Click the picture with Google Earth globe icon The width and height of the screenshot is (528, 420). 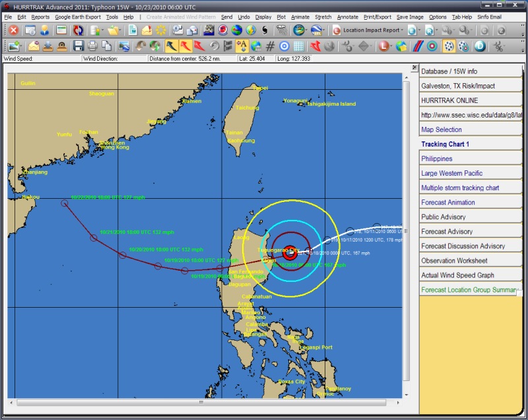pyautogui.click(x=124, y=46)
